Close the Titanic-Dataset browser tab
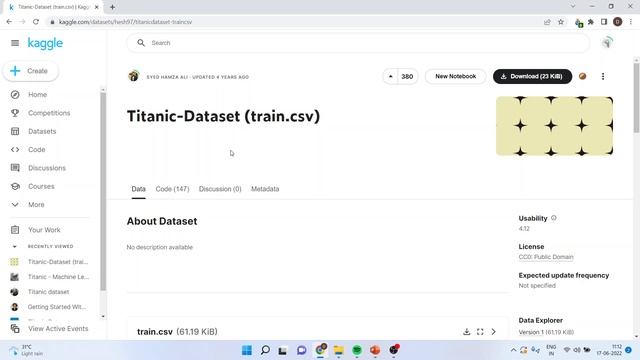Screen dimensions: 640x360 click(x=97, y=7)
